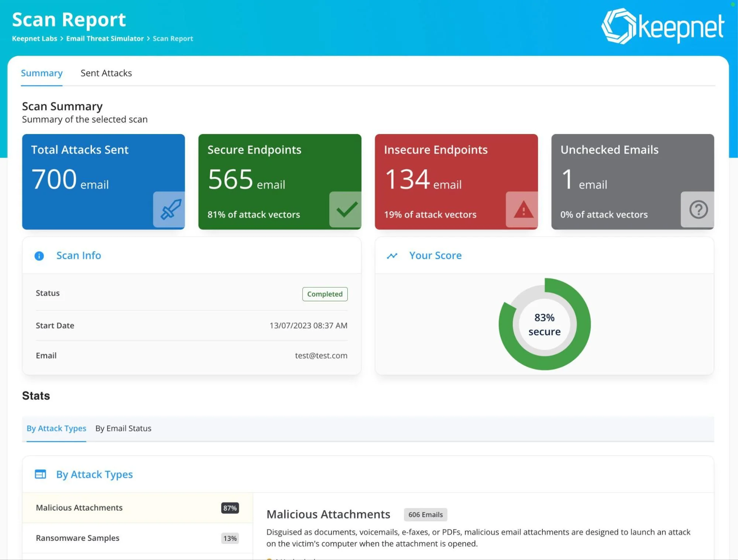Click the 83% secure donut chart
Viewport: 738px width, 560px height.
point(544,324)
